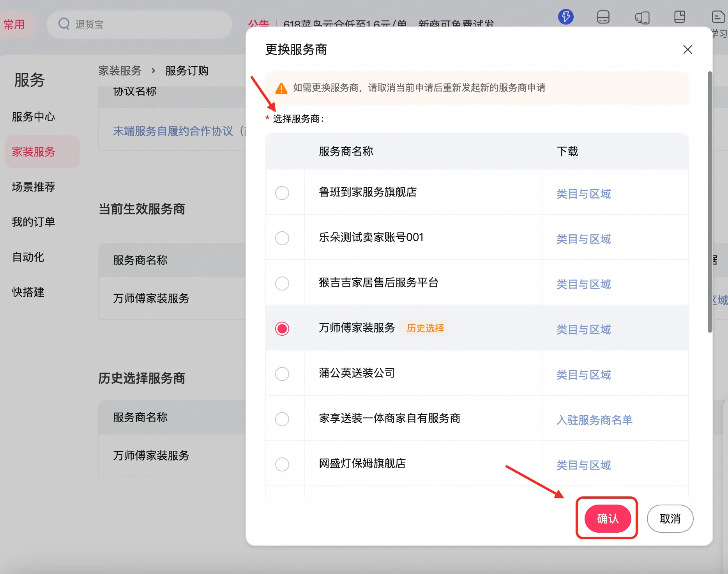Click 网盛灯保姆旗舰店 name text

(x=362, y=463)
